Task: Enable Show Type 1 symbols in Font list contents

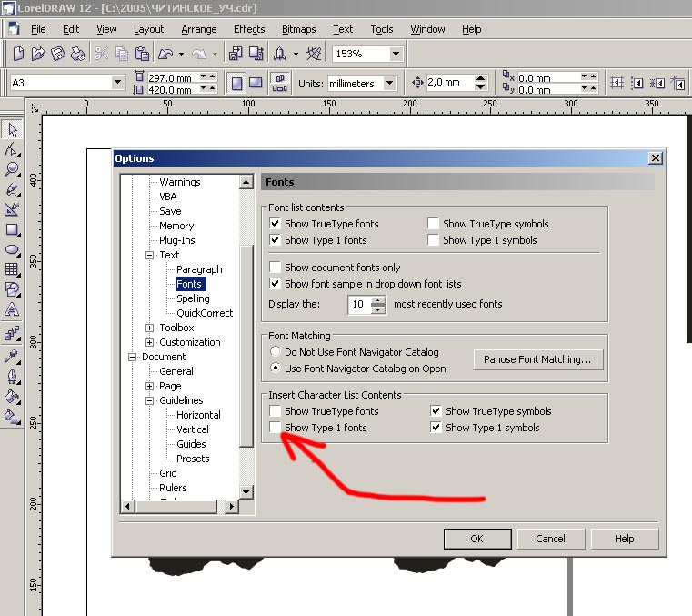Action: point(433,240)
